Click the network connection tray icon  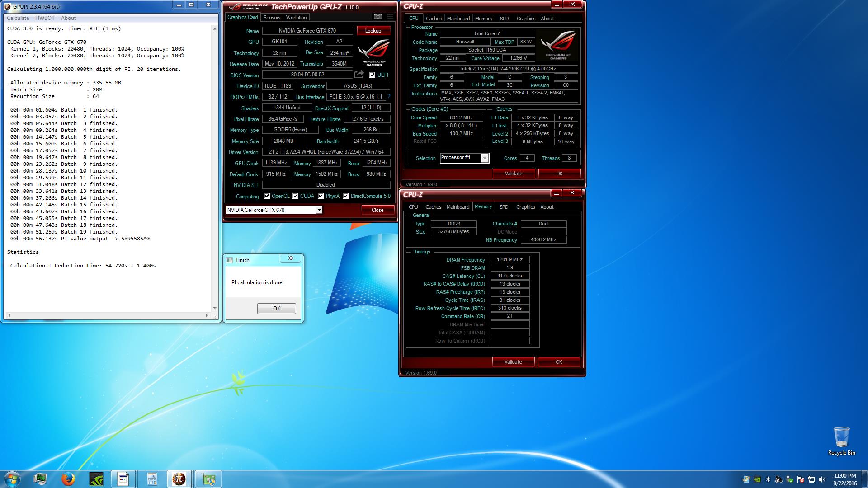click(x=811, y=479)
